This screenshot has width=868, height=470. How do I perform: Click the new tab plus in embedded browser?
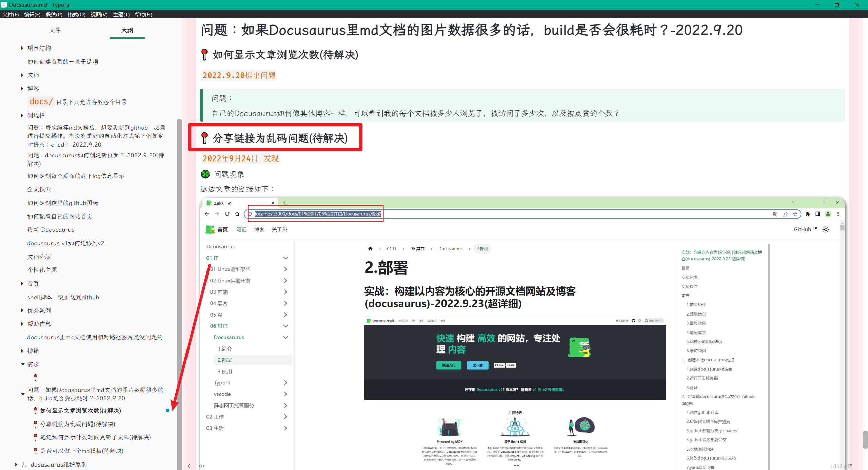coord(285,203)
